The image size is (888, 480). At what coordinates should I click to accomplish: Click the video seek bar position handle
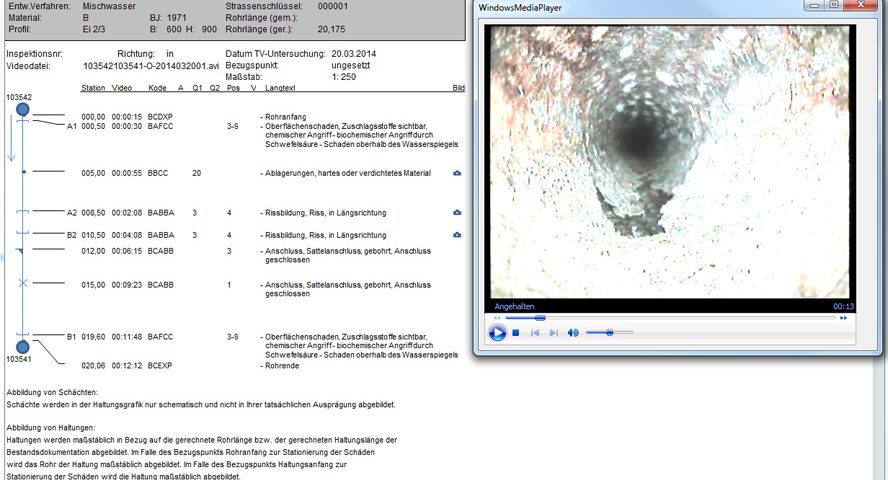point(540,318)
